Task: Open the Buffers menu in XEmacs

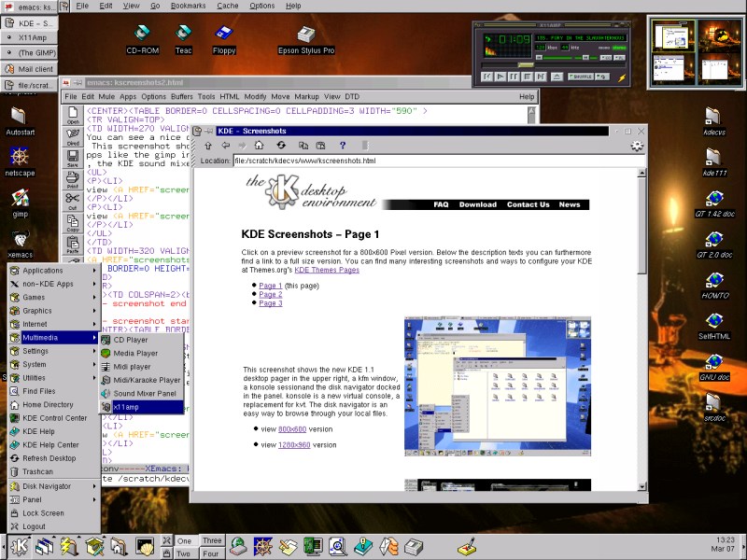Action: pos(182,97)
